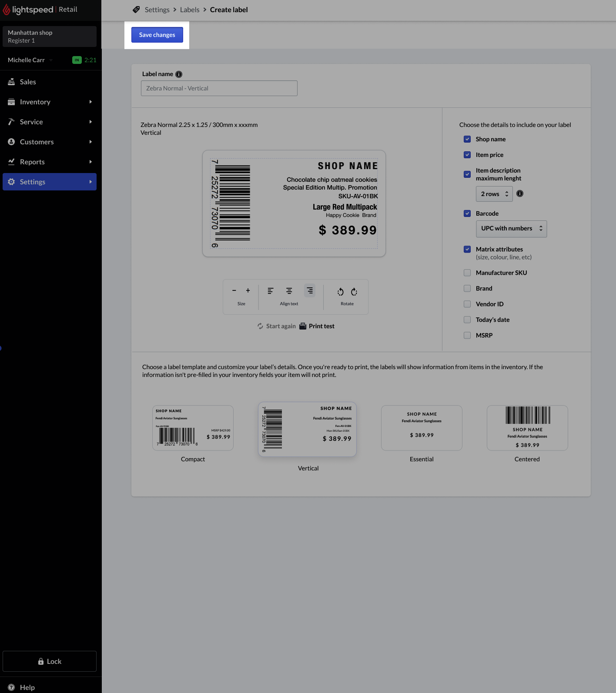
Task: Open the Reports menu
Action: (x=50, y=162)
